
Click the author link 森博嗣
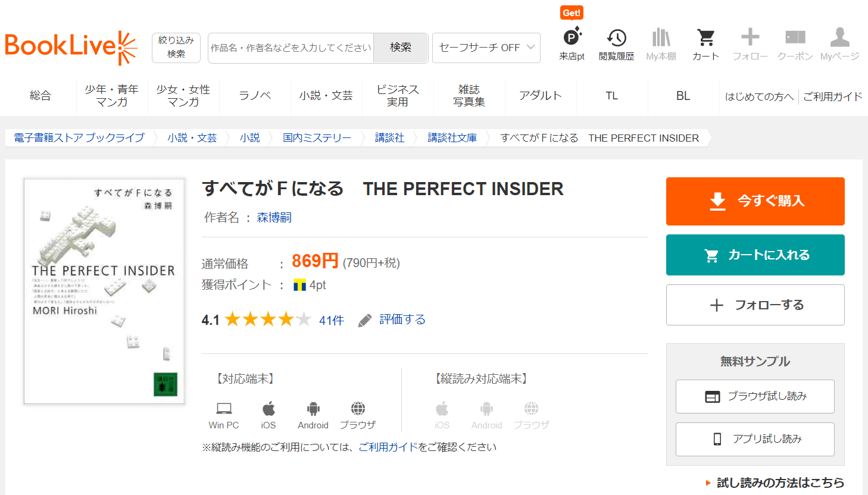[274, 218]
